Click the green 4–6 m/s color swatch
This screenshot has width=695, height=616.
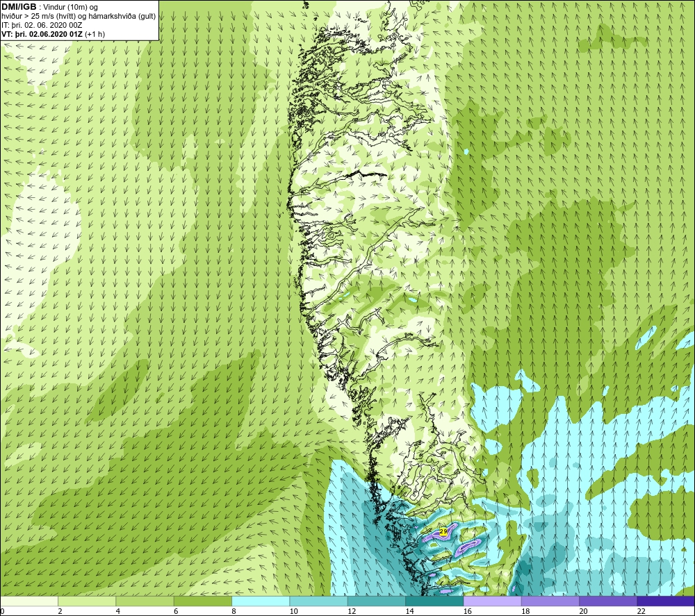[x=145, y=601]
